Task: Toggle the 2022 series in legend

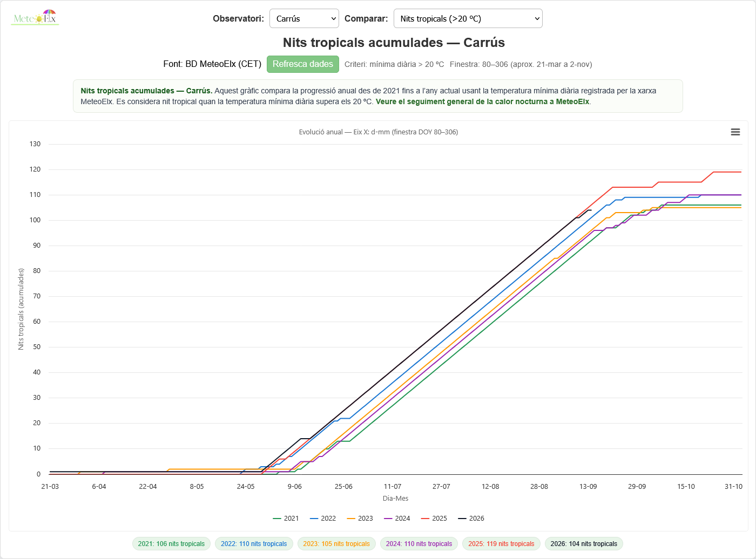Action: click(x=323, y=519)
